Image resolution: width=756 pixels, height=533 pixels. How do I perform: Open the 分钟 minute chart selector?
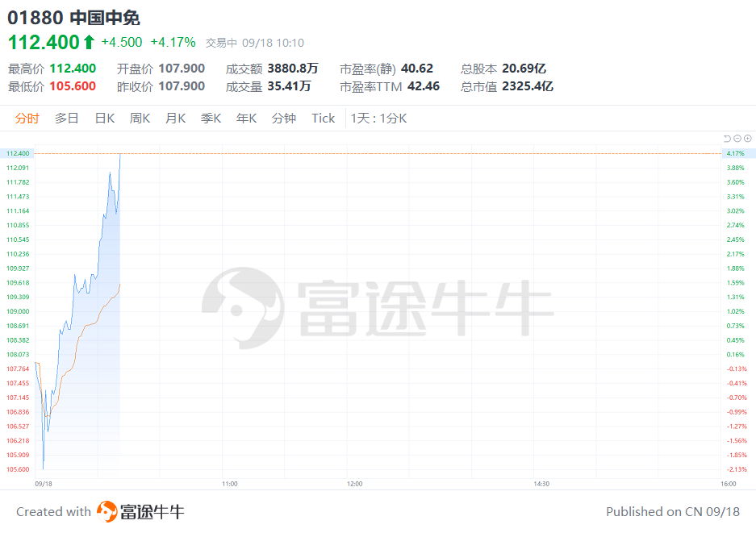284,118
